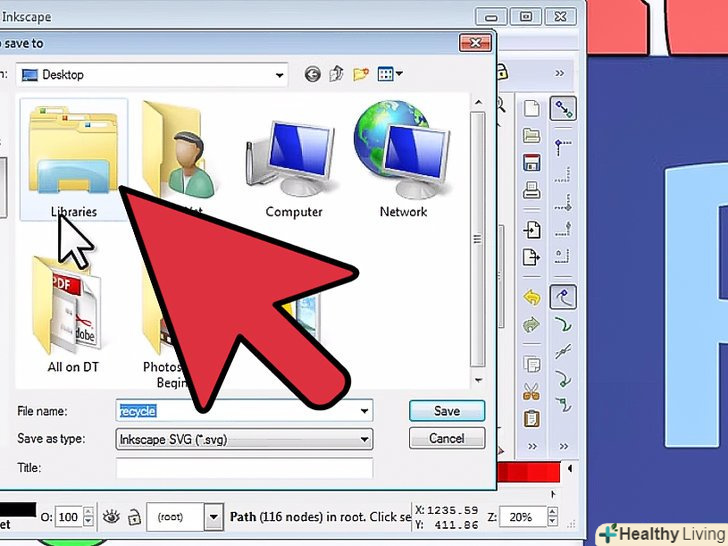
Task: Open the (root) layer dropdown arrow
Action: pos(214,517)
